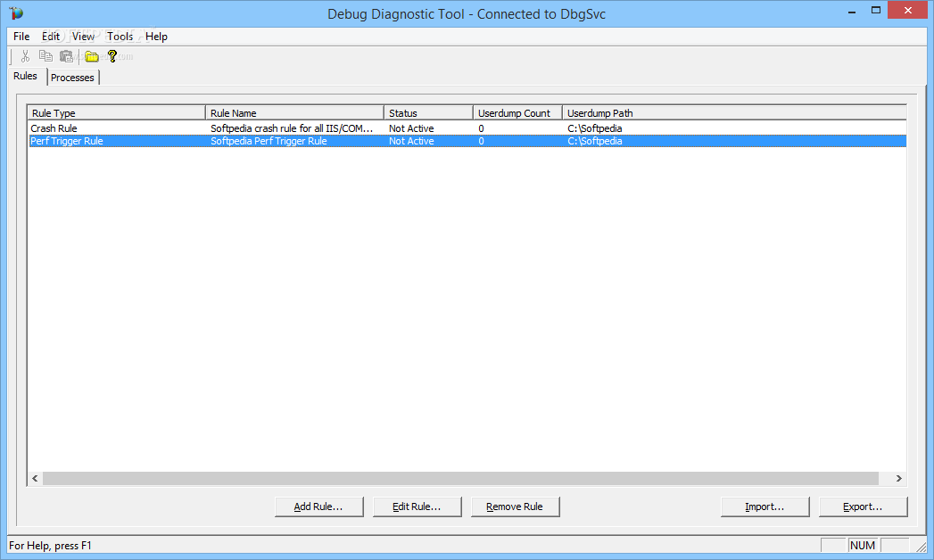Screen dimensions: 934x560
Task: Click Not Active status of Perf Trigger Rule
Action: coord(411,141)
